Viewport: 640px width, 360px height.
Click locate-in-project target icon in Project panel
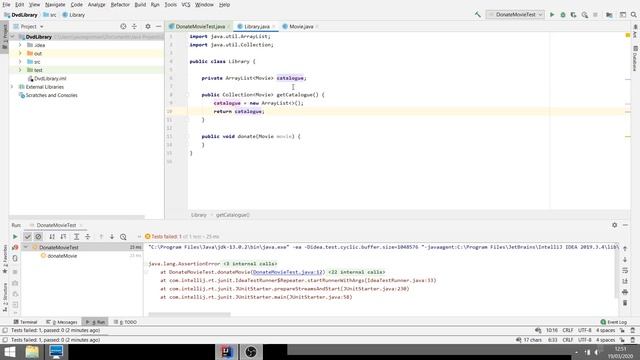[123, 27]
